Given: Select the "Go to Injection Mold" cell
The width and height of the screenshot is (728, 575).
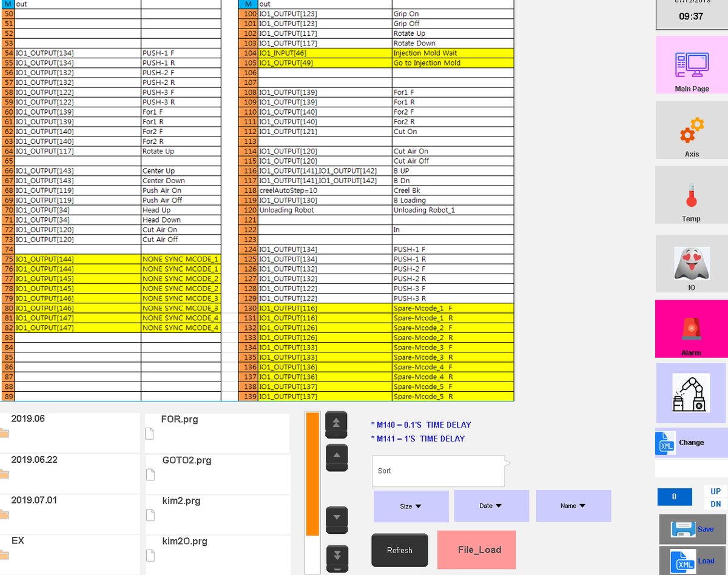Looking at the screenshot, I should [x=453, y=62].
